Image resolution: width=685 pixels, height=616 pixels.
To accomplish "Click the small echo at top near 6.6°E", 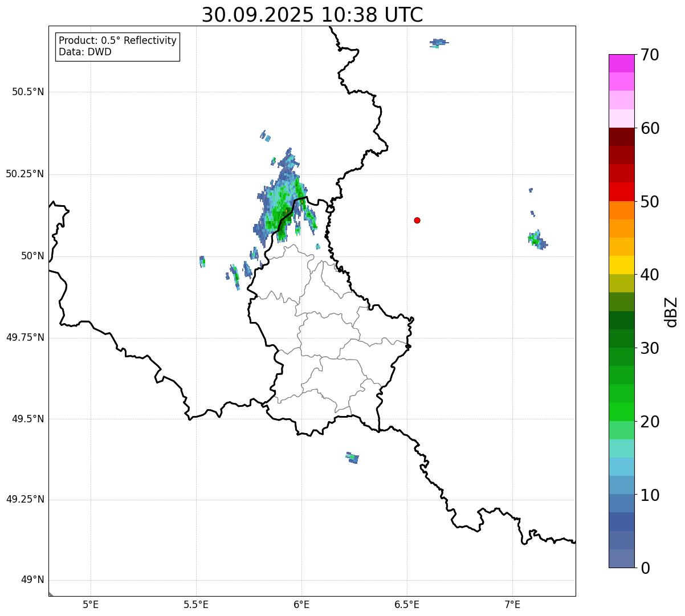I will point(438,43).
